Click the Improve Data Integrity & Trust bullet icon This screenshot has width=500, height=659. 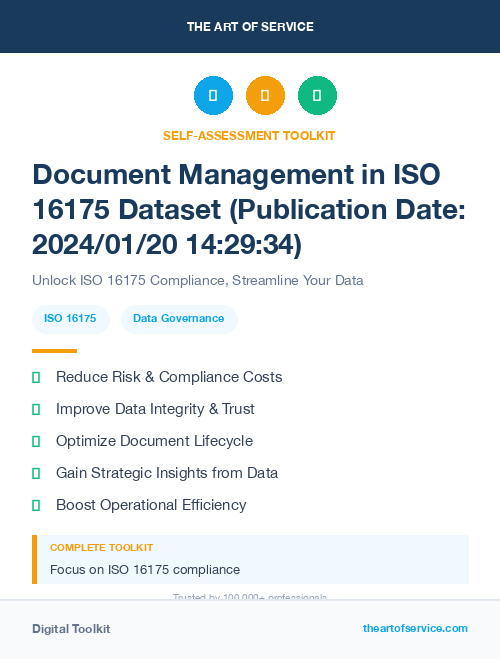tap(36, 409)
